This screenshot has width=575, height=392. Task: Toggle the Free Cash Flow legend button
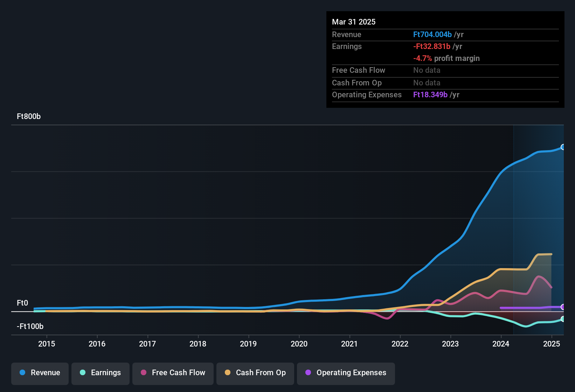173,373
